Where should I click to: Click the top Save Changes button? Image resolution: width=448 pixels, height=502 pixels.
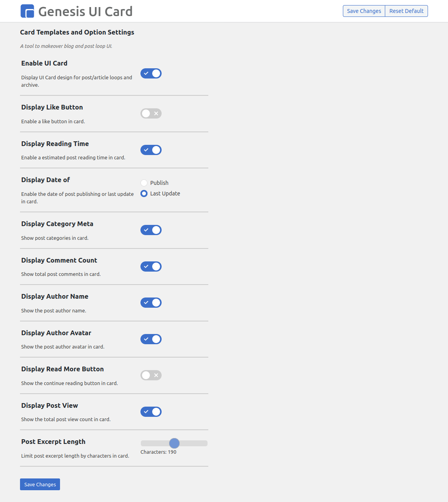pos(364,11)
